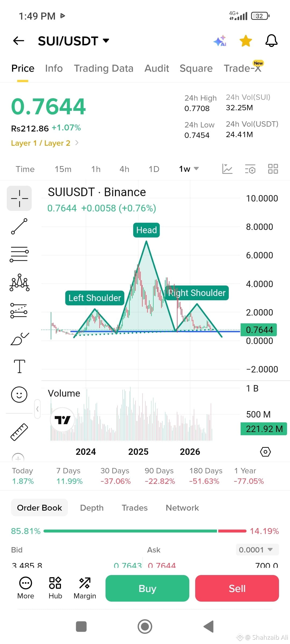Open the Trade-X tab
The height and width of the screenshot is (644, 290).
(x=242, y=68)
